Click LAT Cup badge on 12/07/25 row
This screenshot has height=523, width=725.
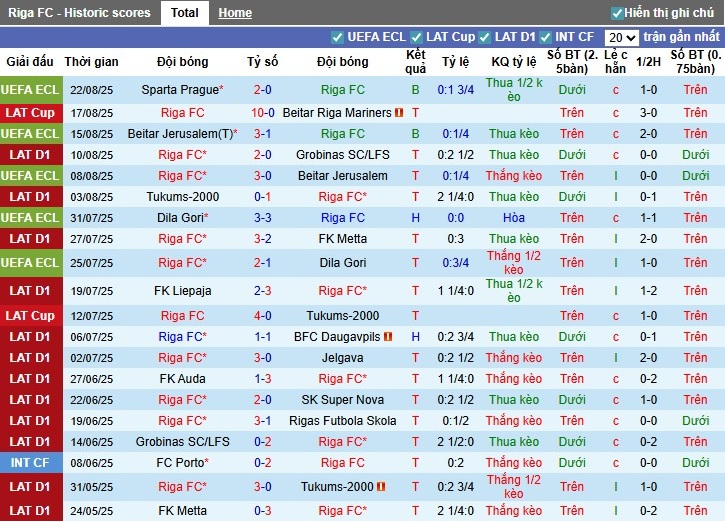point(30,316)
